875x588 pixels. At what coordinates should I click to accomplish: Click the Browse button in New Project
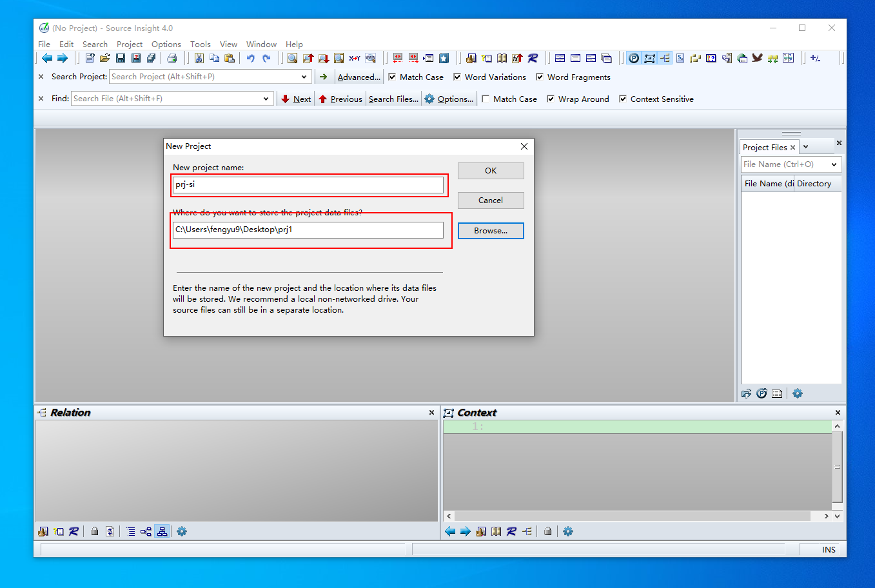tap(491, 230)
